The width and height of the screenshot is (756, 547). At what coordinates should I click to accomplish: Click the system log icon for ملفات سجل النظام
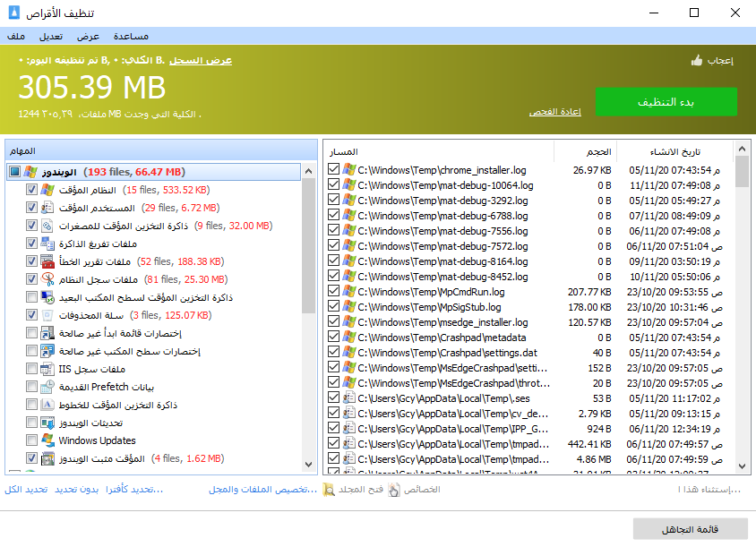(x=47, y=279)
